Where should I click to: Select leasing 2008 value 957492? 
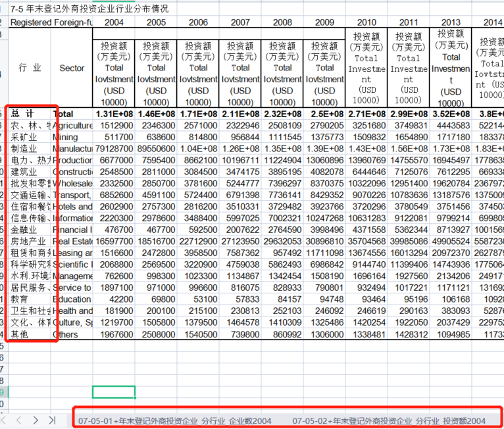282,253
